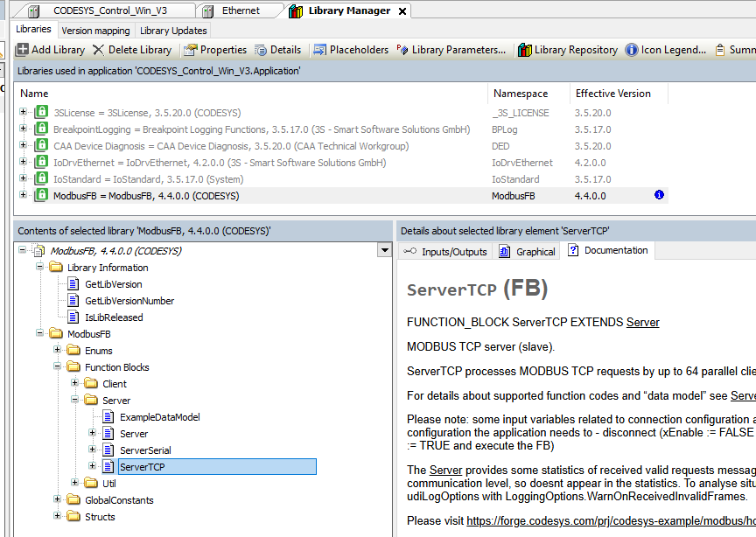The image size is (756, 537).
Task: Expand the 3SLicense library entry
Action: (24, 112)
